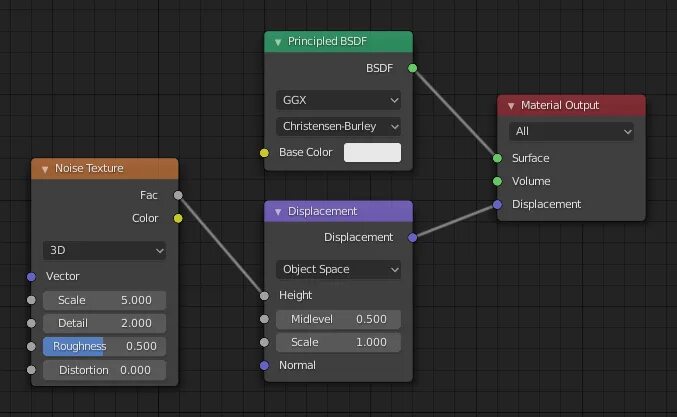Viewport: 677px width, 417px height.
Task: Click the BSDF output label
Action: (379, 68)
